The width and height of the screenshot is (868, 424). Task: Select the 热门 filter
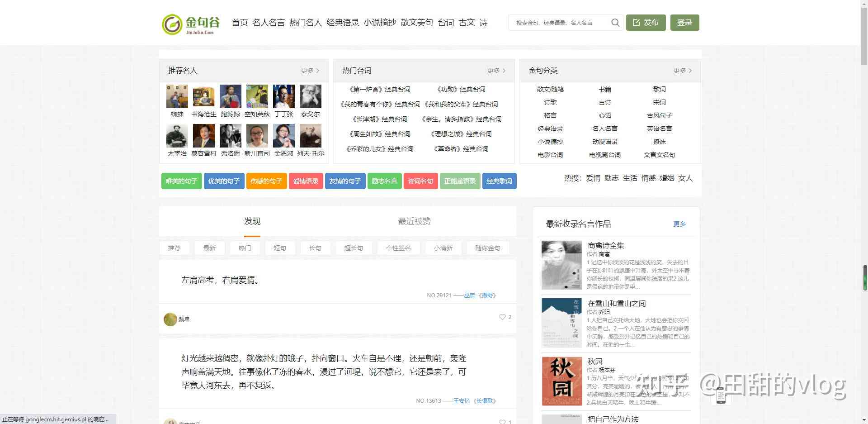(x=245, y=248)
